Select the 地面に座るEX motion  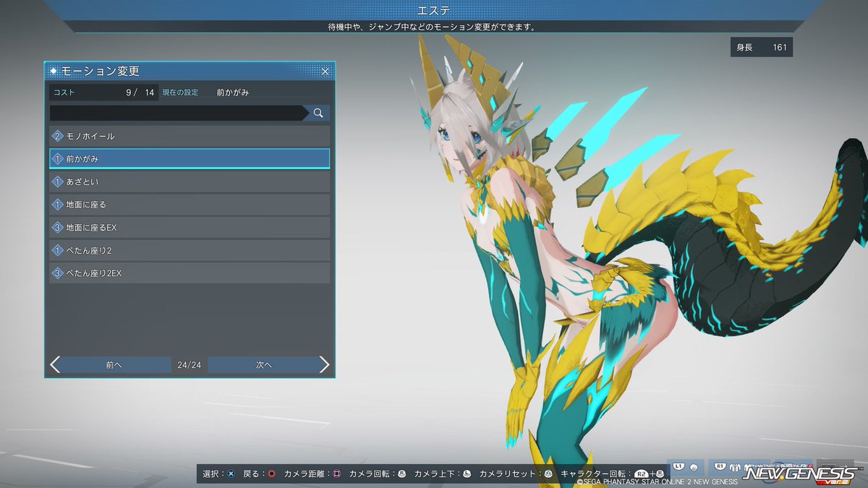tap(190, 228)
